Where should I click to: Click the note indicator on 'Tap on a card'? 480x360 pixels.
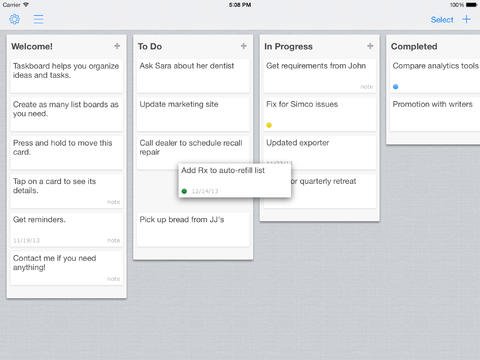tap(114, 202)
